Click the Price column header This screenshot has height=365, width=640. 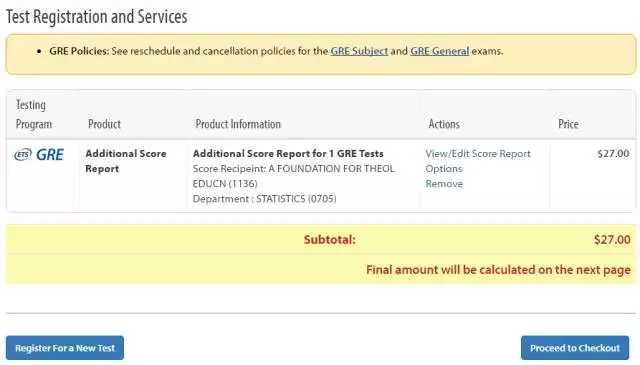point(568,124)
